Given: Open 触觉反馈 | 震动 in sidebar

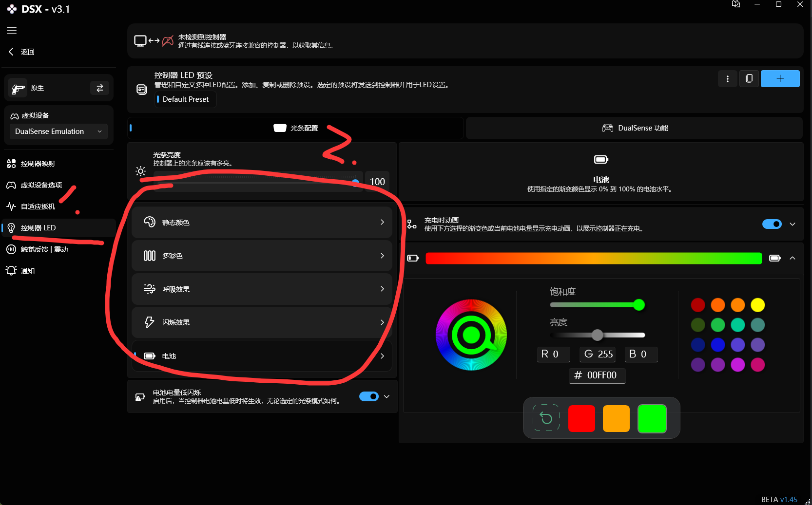Looking at the screenshot, I should [x=58, y=249].
